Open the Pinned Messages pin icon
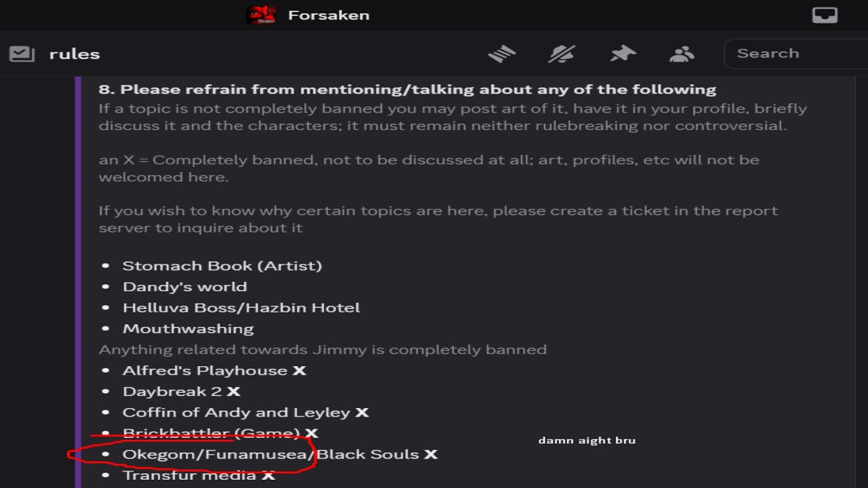The image size is (868, 488). coord(623,54)
